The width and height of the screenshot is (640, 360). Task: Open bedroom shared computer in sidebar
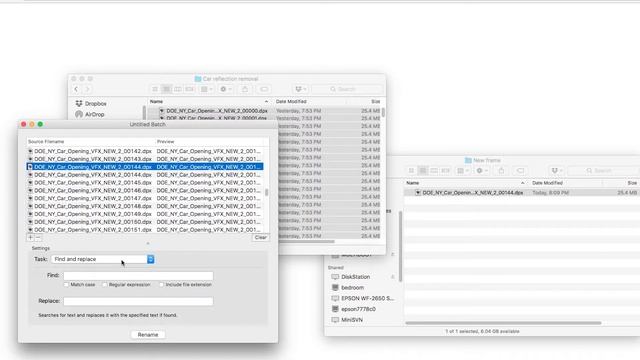352,287
